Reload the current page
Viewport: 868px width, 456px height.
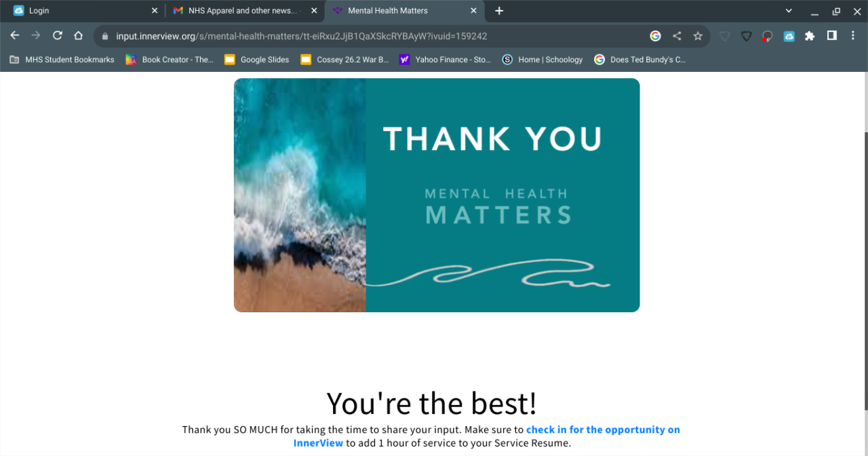coord(58,36)
